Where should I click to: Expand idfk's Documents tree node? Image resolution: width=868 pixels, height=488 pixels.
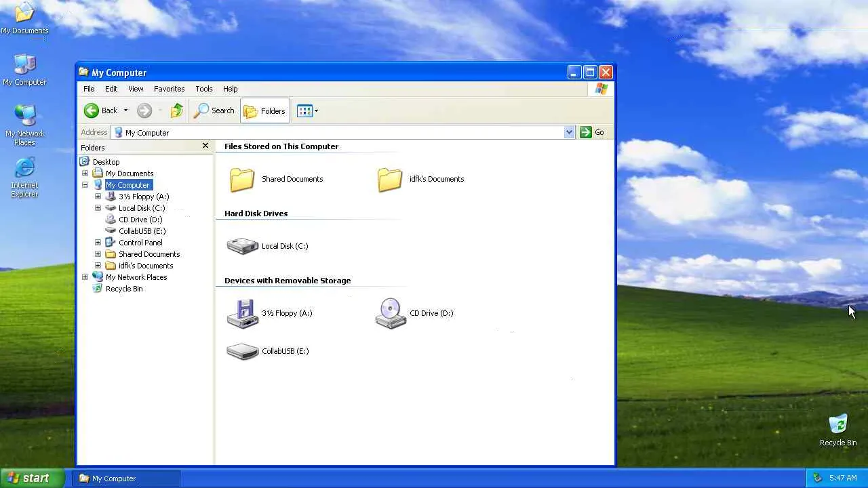click(98, 266)
